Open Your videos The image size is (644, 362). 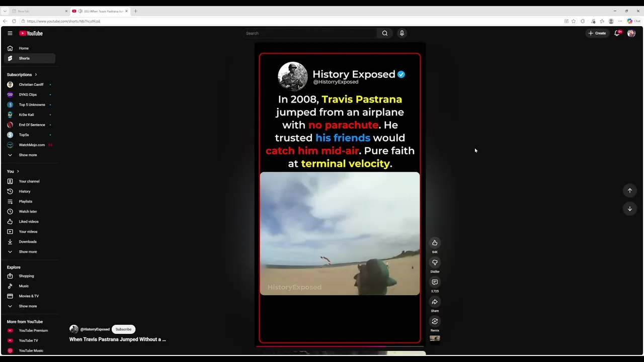click(30, 232)
